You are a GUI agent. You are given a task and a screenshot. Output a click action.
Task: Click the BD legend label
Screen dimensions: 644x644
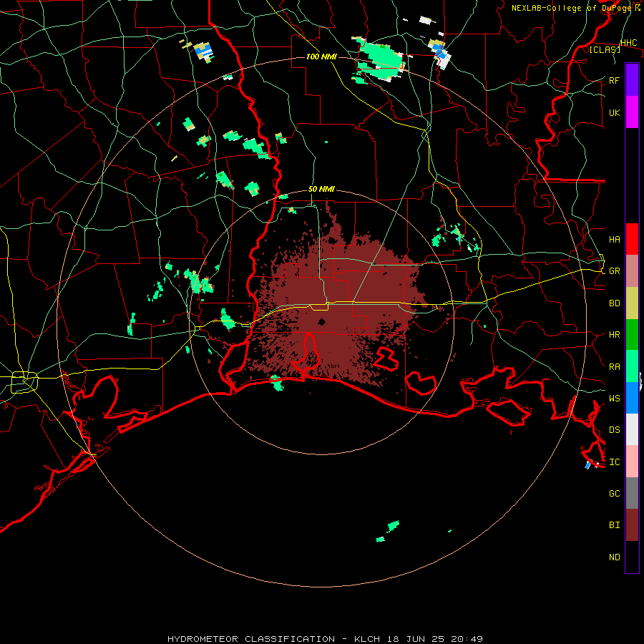click(614, 303)
